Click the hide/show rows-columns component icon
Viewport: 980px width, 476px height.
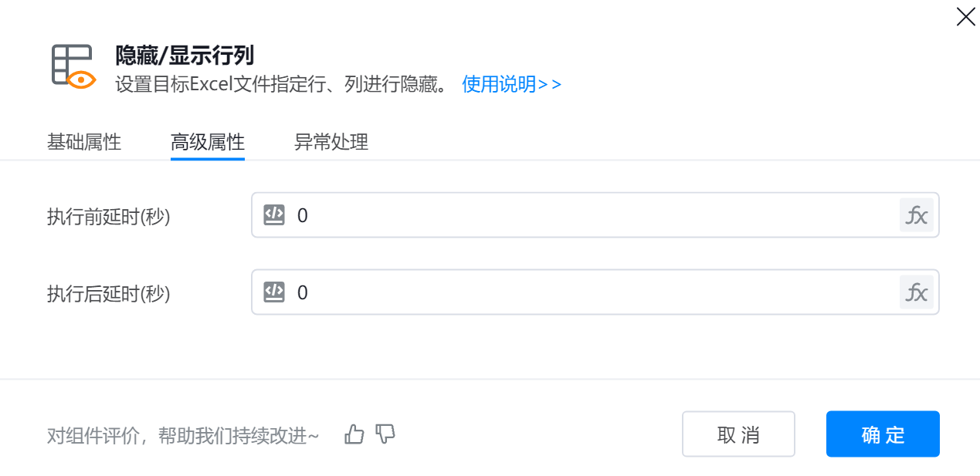click(73, 66)
